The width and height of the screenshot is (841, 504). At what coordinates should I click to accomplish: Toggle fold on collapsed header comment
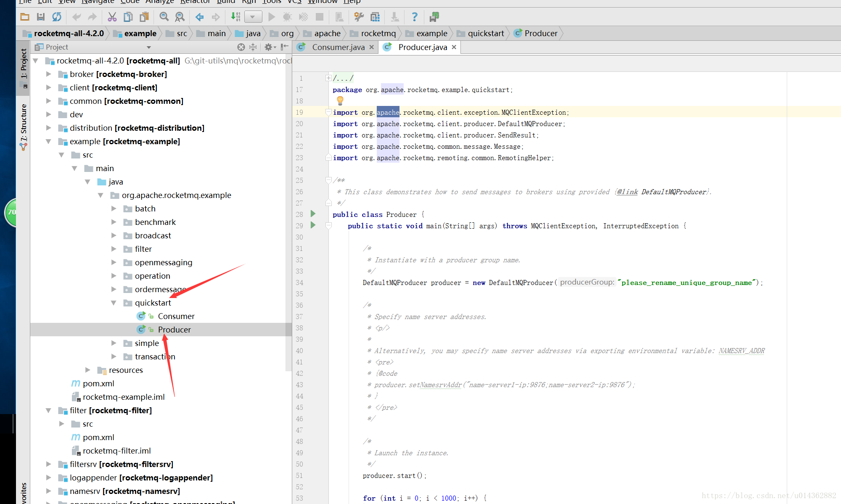(328, 78)
